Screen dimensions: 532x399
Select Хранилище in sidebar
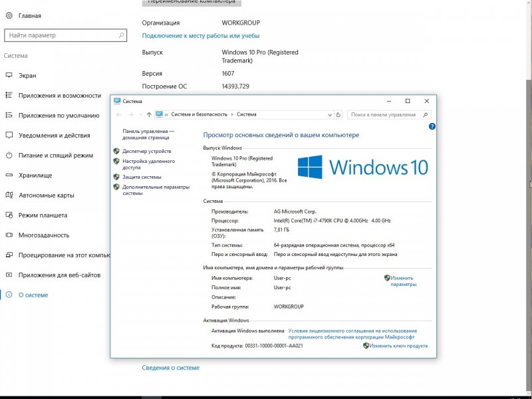(35, 176)
